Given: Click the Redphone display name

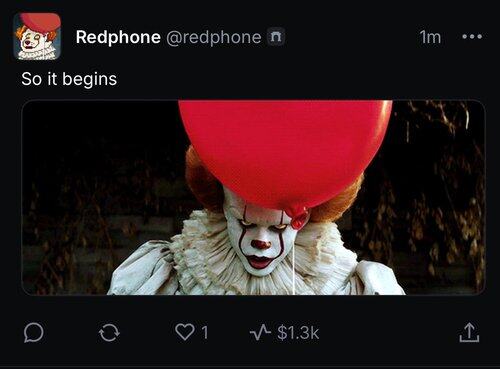Looking at the screenshot, I should click(x=118, y=37).
